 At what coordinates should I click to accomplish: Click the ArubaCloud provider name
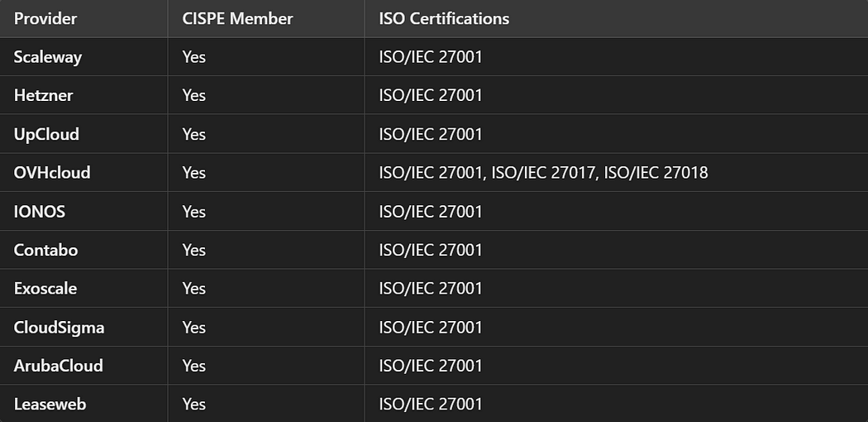pos(58,366)
